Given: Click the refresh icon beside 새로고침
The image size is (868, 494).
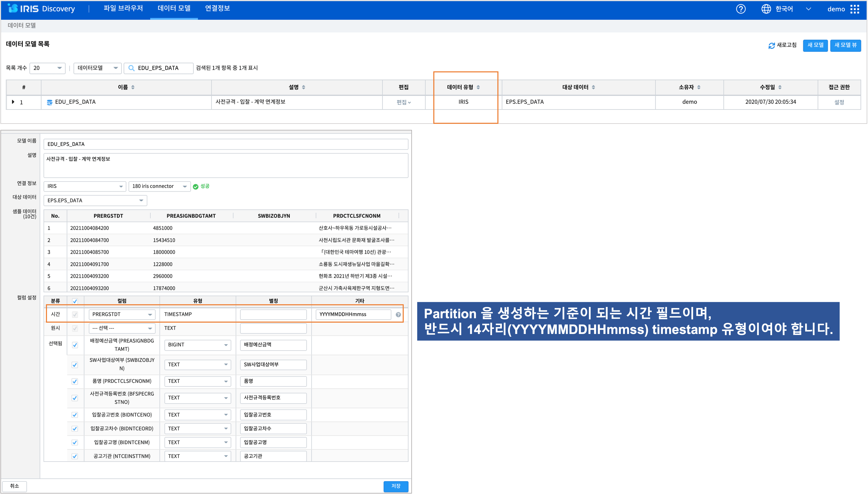Looking at the screenshot, I should point(771,46).
